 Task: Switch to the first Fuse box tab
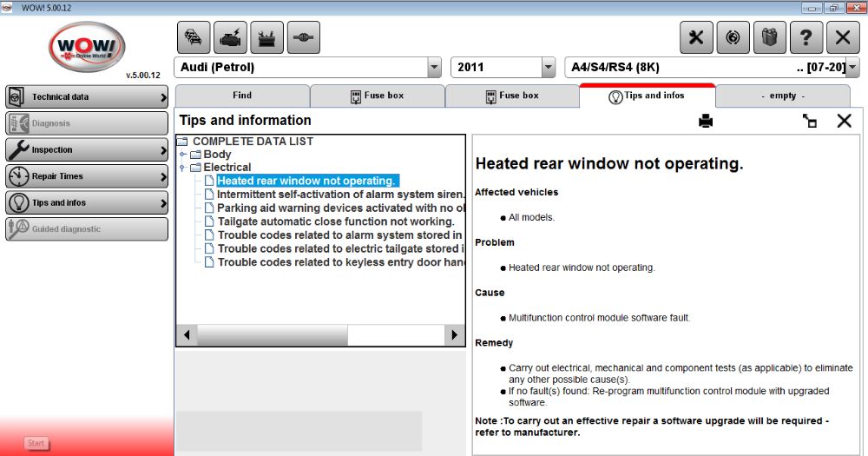(x=378, y=96)
